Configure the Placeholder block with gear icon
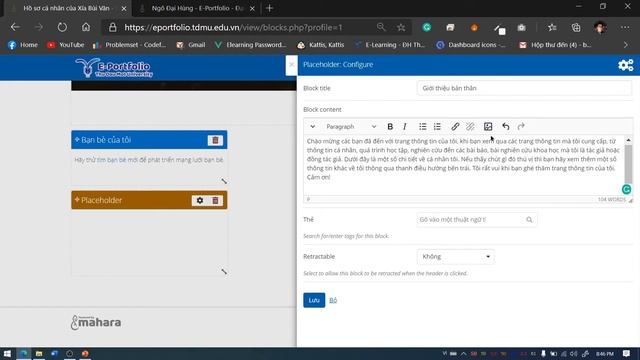The height and width of the screenshot is (360, 640). 200,200
